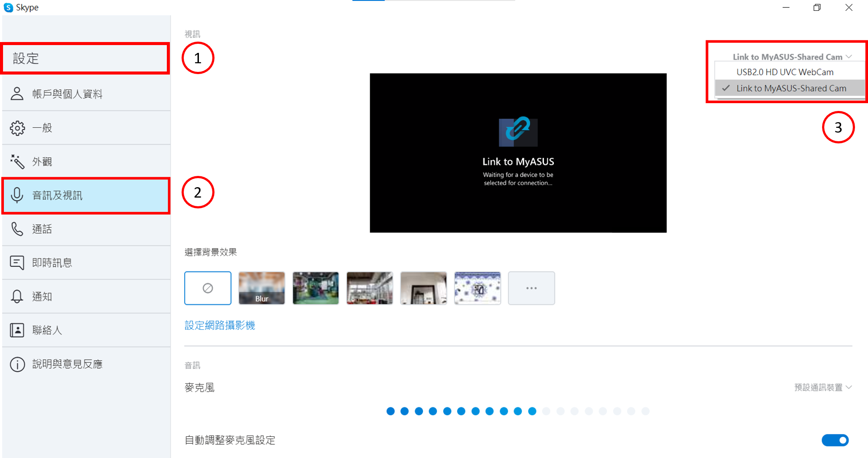This screenshot has width=868, height=458.
Task: Expand the 預設通訊裝置 microphone dropdown
Action: tap(823, 387)
